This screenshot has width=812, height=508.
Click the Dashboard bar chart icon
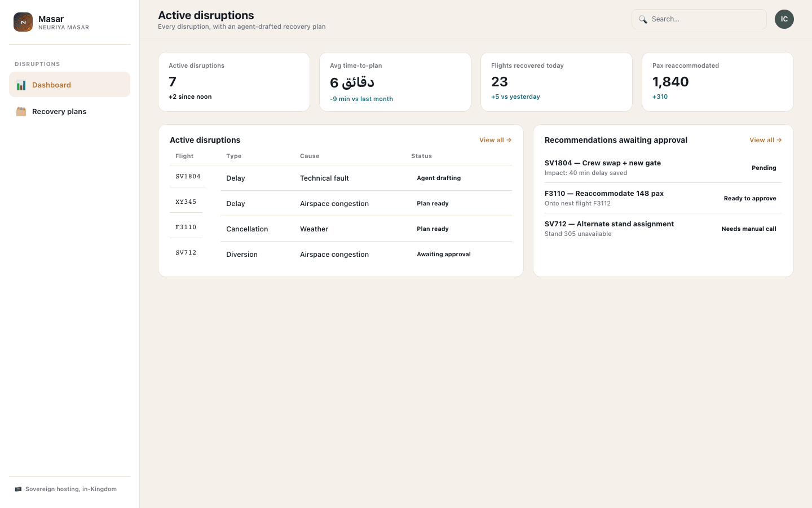coord(21,85)
